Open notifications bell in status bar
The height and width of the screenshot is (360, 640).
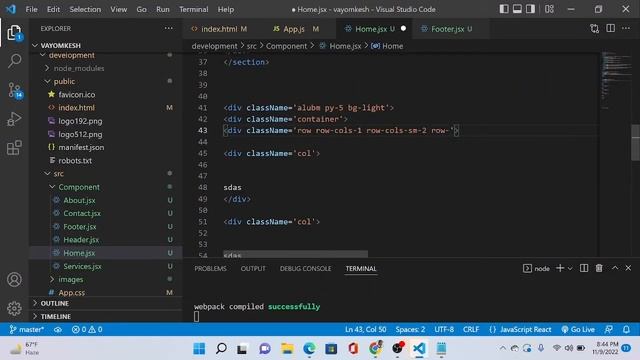coord(626,329)
